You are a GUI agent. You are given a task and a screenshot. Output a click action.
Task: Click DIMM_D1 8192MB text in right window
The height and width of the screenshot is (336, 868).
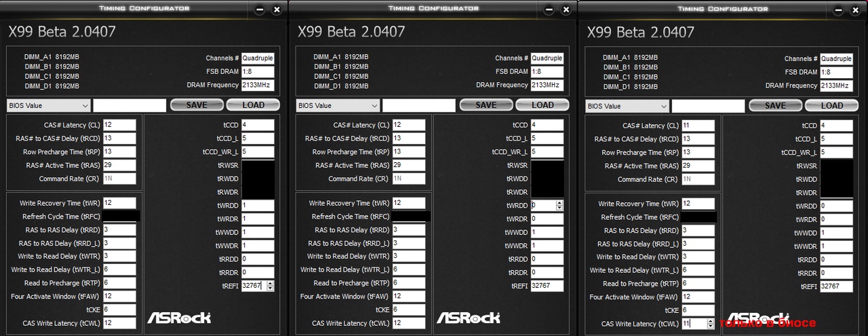(x=631, y=87)
